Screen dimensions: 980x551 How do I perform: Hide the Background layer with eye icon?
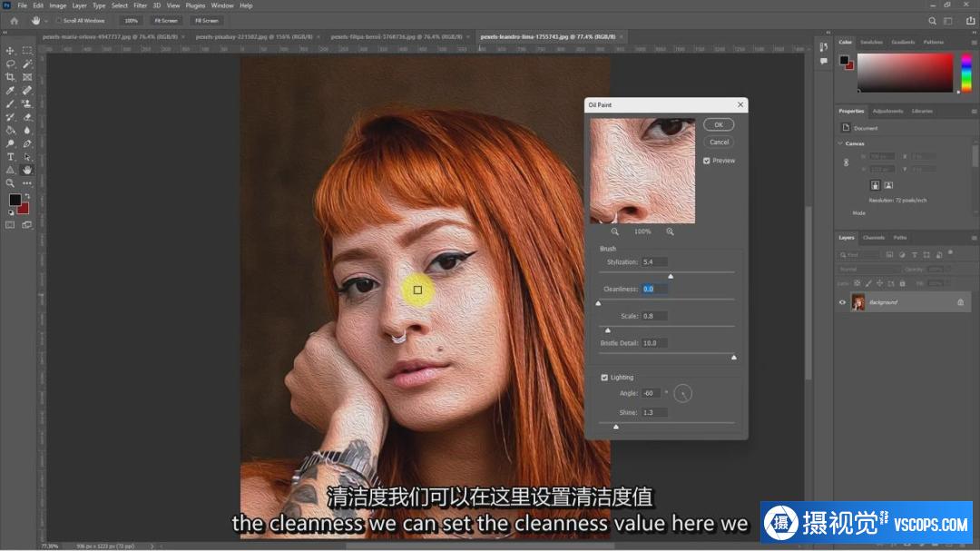click(x=842, y=302)
